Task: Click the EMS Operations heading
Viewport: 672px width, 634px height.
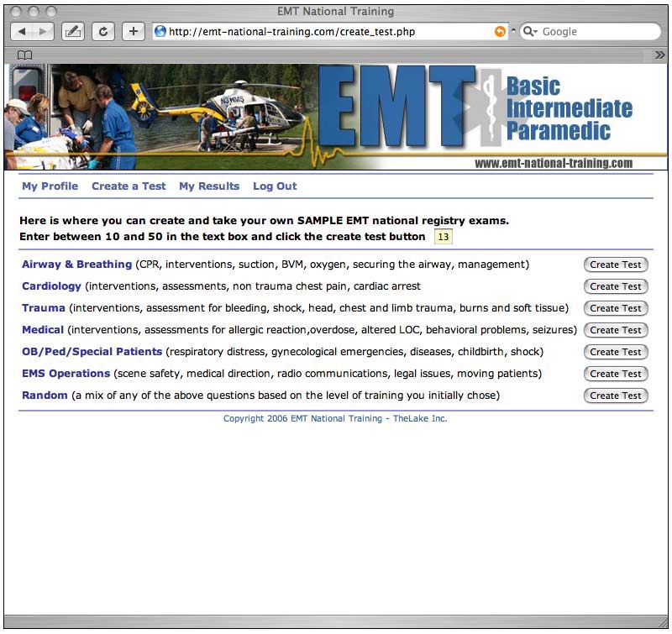Action: pyautogui.click(x=66, y=374)
